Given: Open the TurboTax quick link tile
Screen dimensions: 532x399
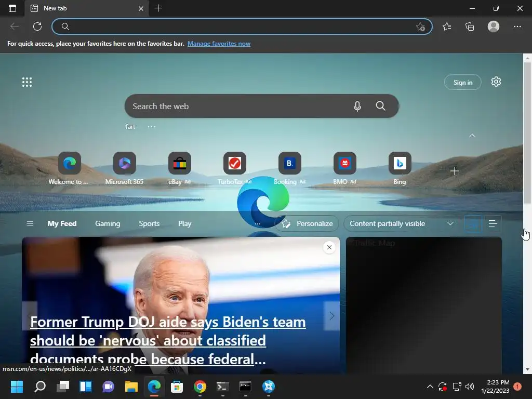Looking at the screenshot, I should 234,169.
